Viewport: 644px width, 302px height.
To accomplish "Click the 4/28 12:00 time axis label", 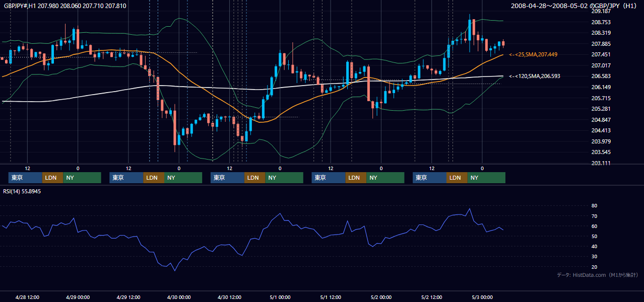I will (28, 297).
